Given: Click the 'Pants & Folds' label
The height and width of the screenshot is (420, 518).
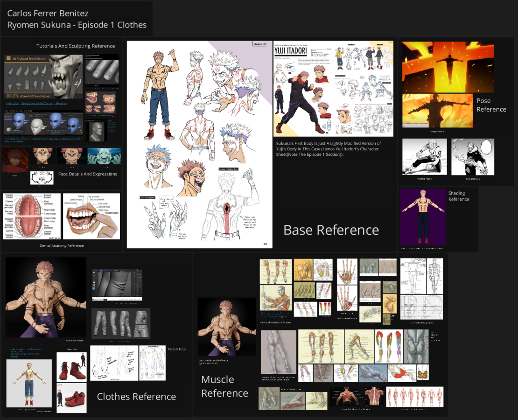Looking at the screenshot, I should coord(177,349).
